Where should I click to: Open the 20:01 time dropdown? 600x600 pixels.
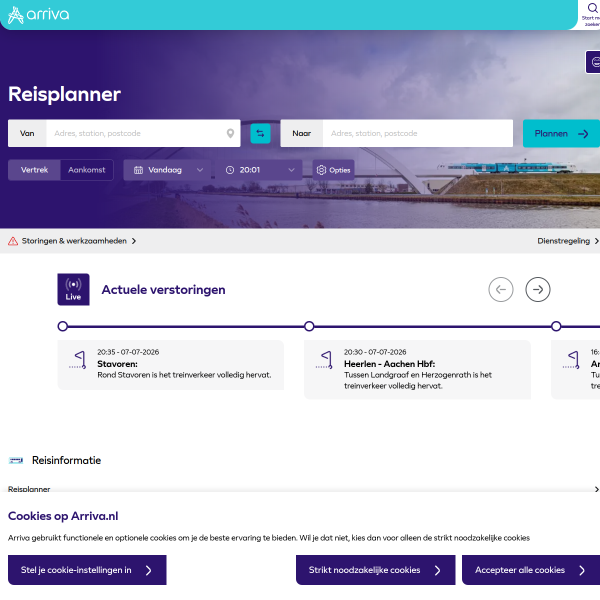259,170
